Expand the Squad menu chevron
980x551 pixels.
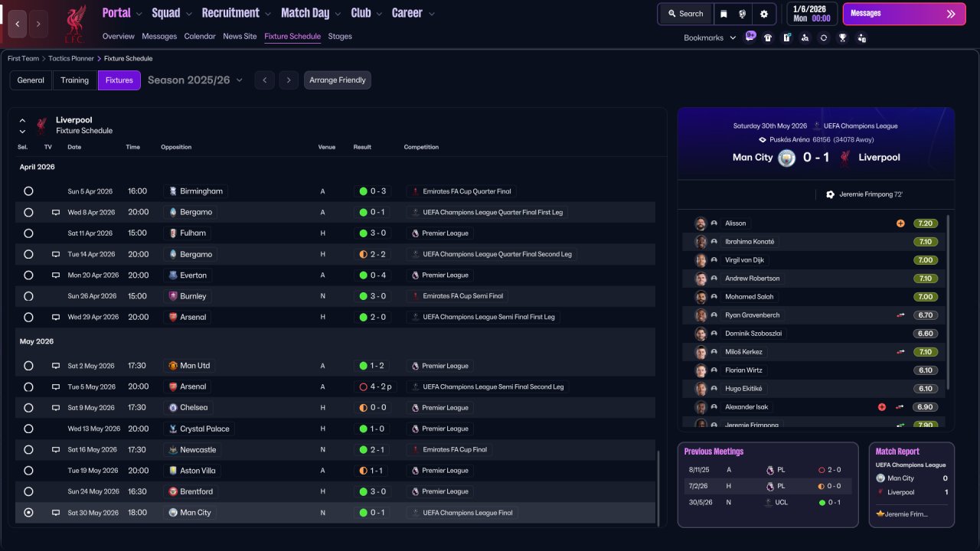(188, 14)
